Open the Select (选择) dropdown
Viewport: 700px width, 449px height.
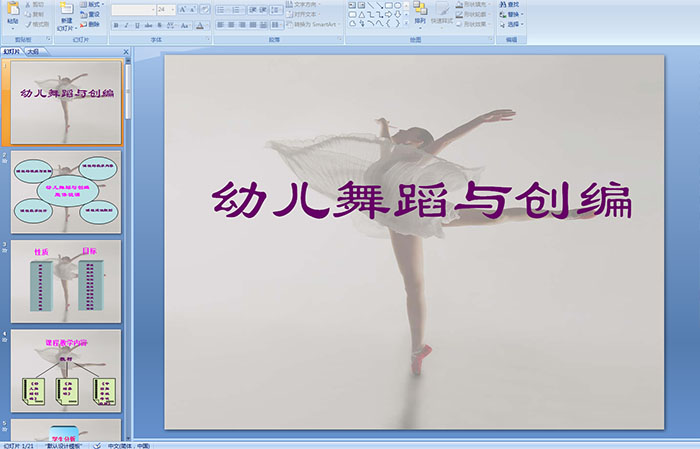pos(512,24)
